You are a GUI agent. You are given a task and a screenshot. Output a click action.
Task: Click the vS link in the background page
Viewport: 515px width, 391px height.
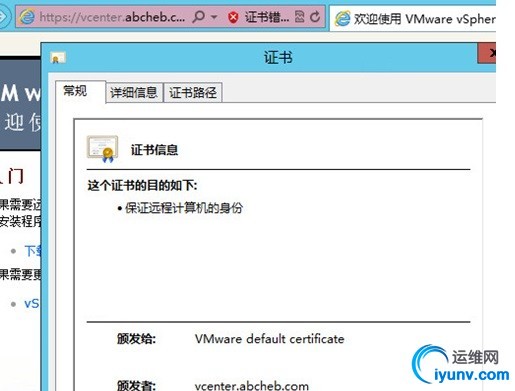coord(32,304)
